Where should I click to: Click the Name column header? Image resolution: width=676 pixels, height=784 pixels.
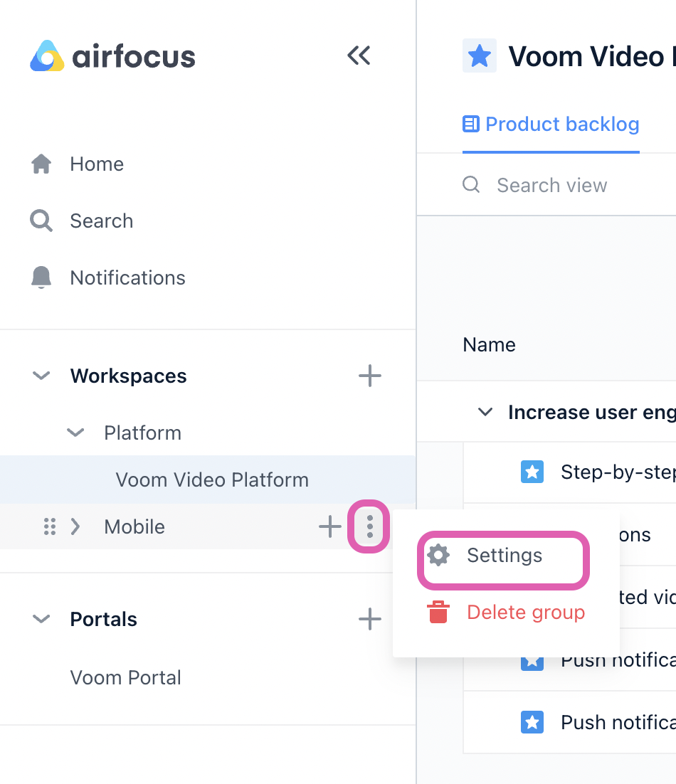click(489, 345)
